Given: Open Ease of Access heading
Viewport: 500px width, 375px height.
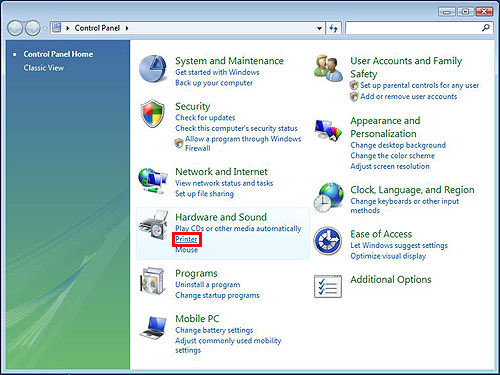Looking at the screenshot, I should pos(381,234).
